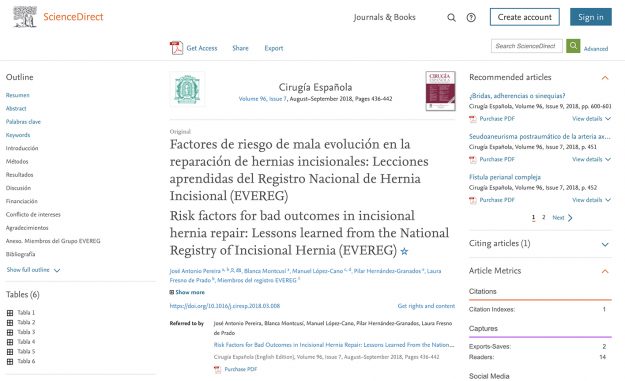The width and height of the screenshot is (625, 381).
Task: Click the Sign in button
Action: click(x=591, y=17)
